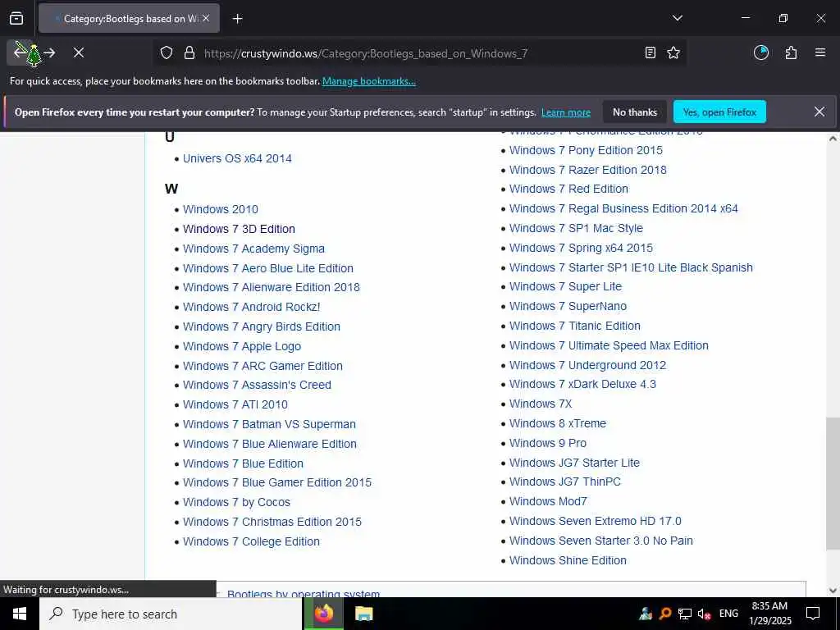Open Univers OS x64 2014 link
The image size is (840, 630).
237,158
